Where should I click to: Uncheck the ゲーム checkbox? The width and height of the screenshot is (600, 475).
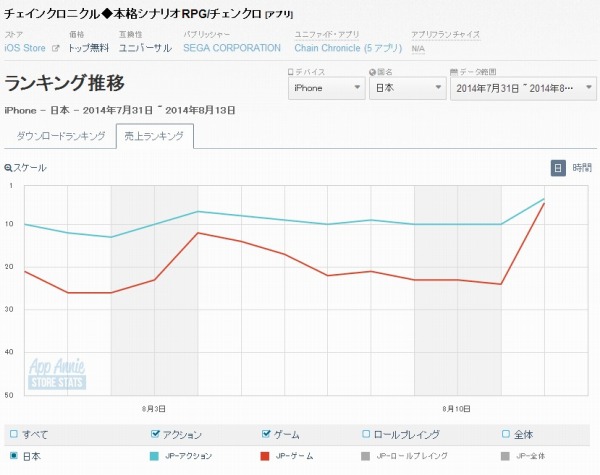[x=266, y=434]
